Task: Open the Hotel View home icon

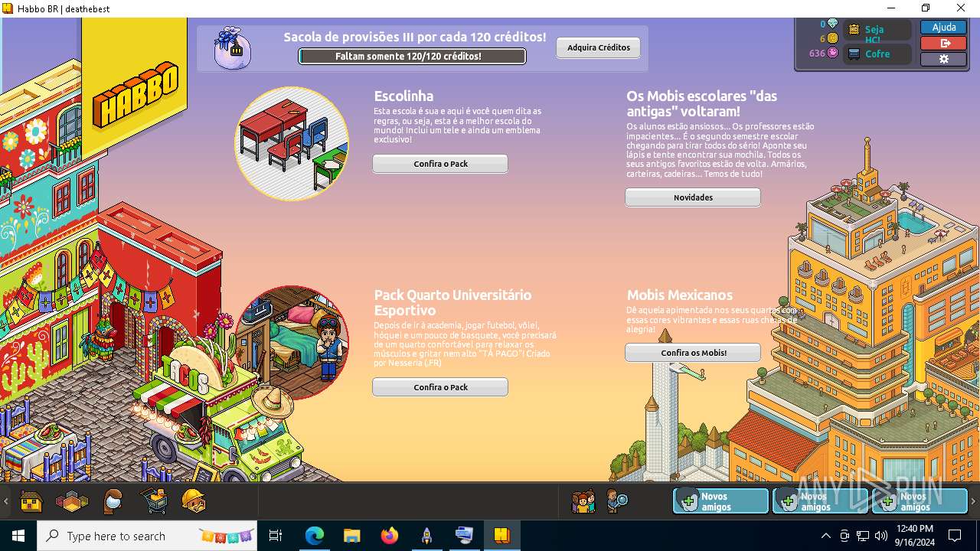Action: tap(31, 502)
